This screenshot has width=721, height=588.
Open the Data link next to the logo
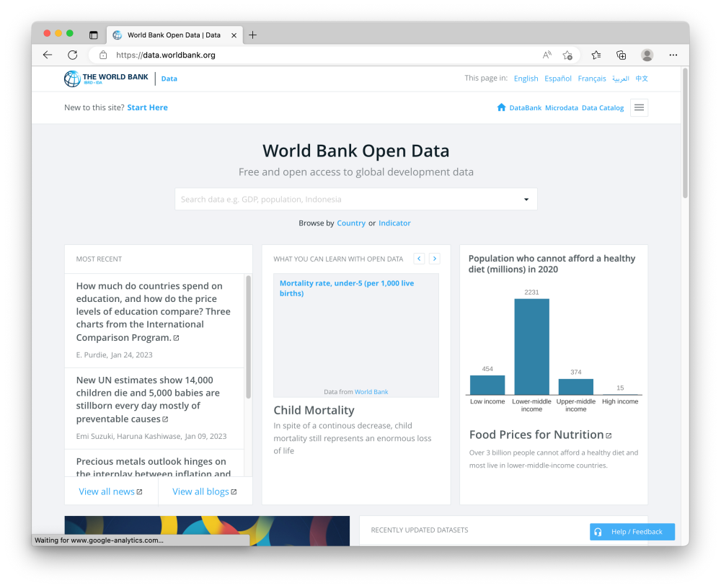point(169,79)
